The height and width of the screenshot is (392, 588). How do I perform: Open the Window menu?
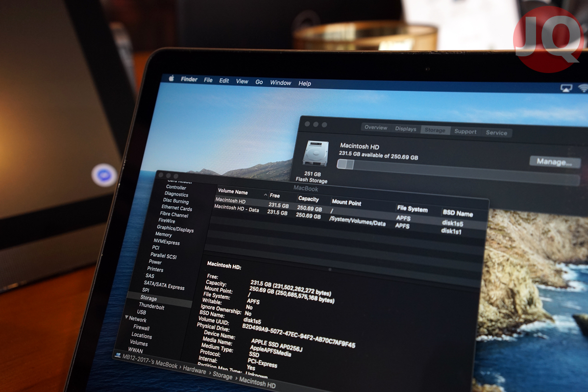click(281, 83)
